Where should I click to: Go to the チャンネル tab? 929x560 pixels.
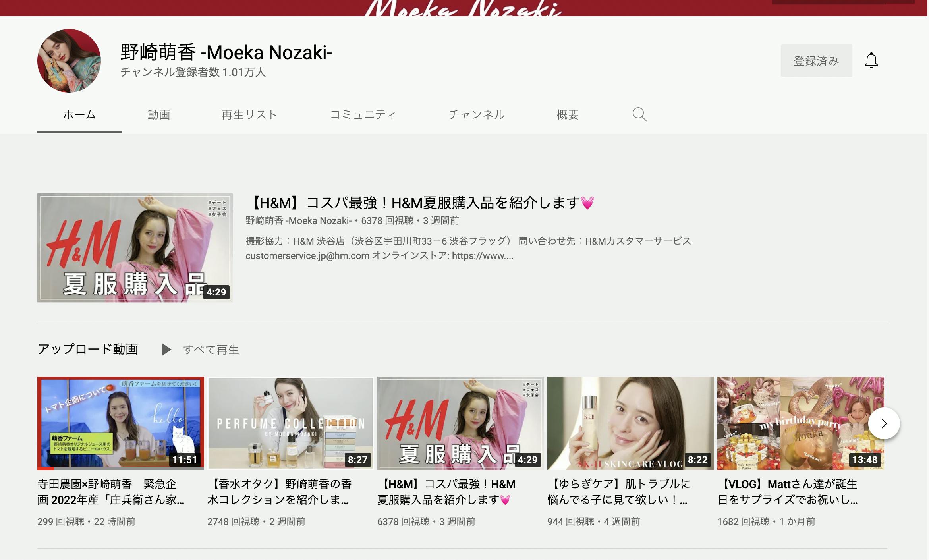click(477, 115)
